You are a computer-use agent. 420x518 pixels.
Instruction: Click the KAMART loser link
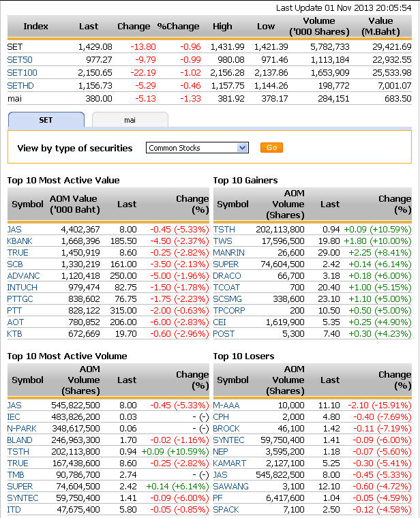[x=229, y=463]
